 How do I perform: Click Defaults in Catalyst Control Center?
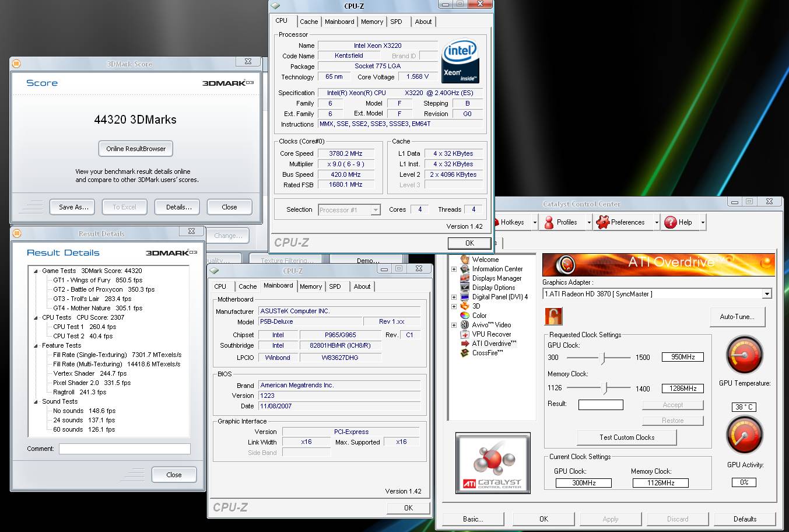point(745,519)
